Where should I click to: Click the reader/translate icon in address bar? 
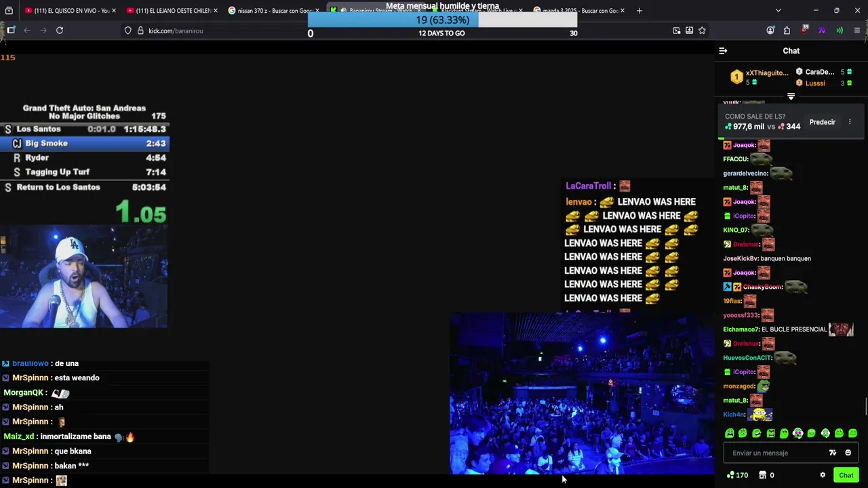coord(689,30)
